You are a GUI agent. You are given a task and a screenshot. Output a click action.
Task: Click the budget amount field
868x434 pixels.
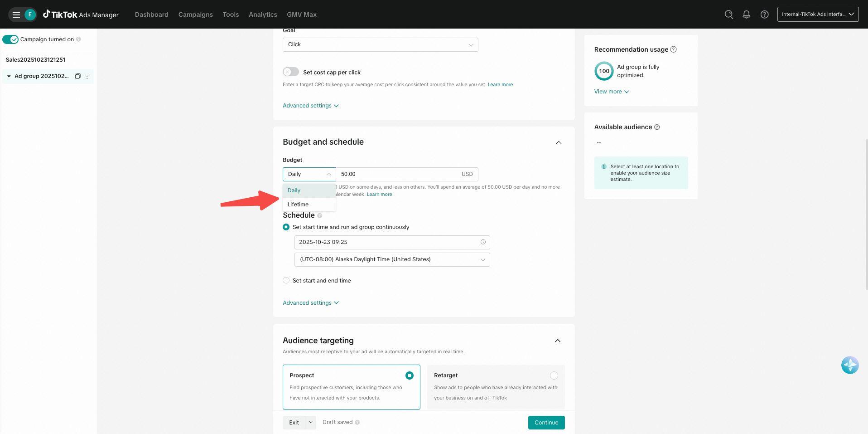(x=398, y=174)
